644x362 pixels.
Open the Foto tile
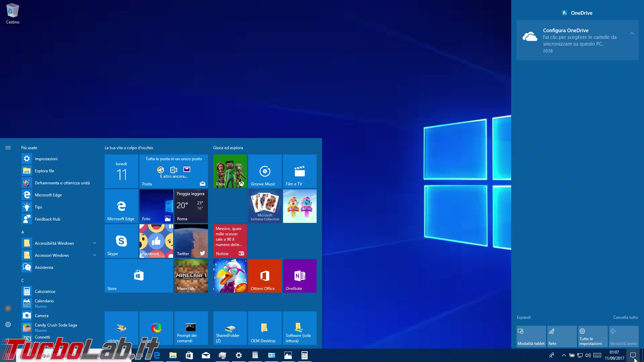(156, 206)
